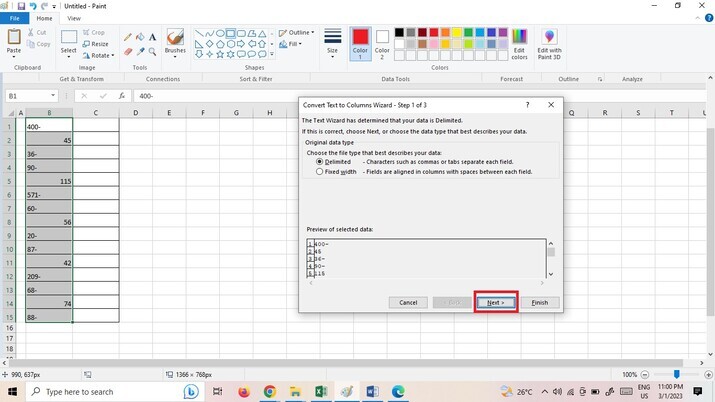Select the Color picker eyedropper tool
Viewport: 715px width, 402px height.
pos(140,52)
